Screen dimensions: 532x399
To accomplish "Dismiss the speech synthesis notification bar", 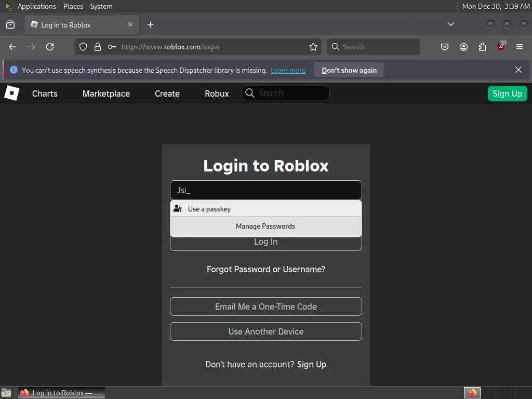I will (x=518, y=70).
